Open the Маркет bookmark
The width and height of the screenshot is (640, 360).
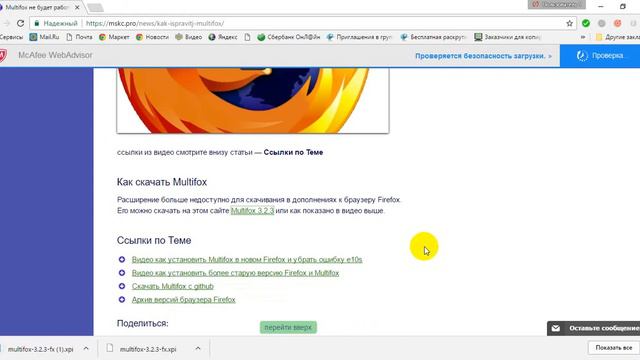tap(114, 37)
